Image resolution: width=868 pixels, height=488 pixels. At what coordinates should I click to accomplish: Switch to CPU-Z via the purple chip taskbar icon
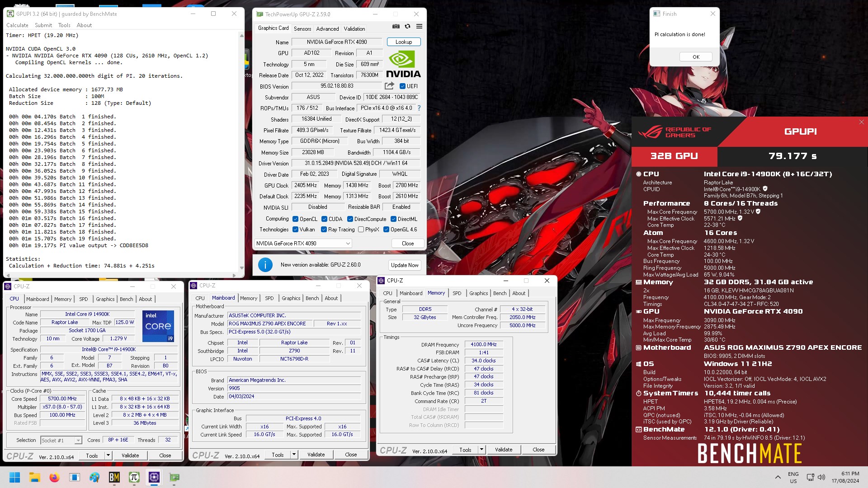tap(154, 477)
